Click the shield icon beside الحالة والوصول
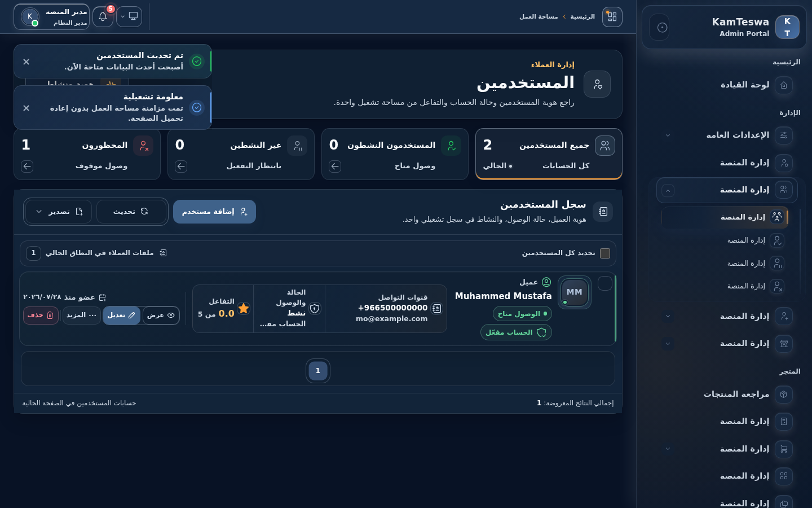Viewport: 812px width, 508px height. [315, 309]
